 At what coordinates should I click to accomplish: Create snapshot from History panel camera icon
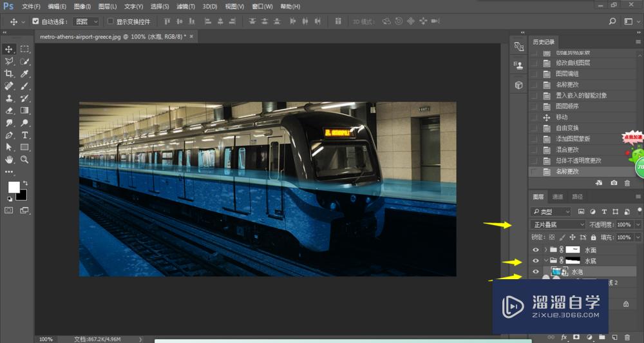tap(614, 183)
